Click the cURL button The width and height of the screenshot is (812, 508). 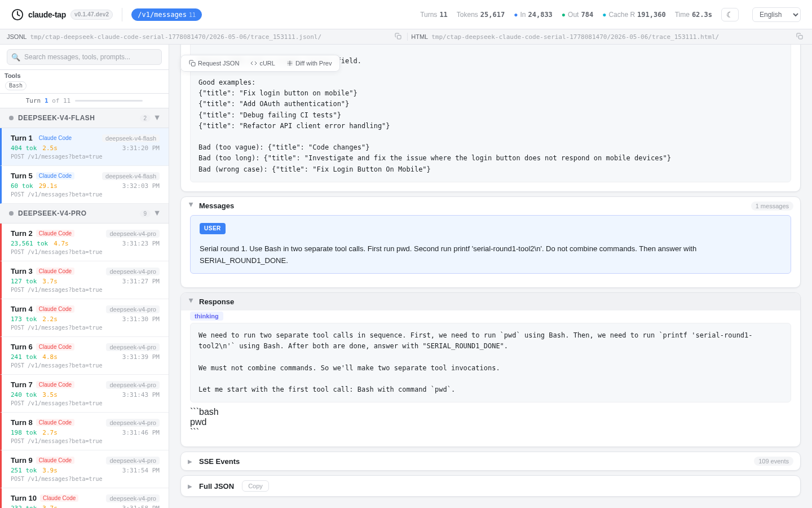pyautogui.click(x=263, y=63)
